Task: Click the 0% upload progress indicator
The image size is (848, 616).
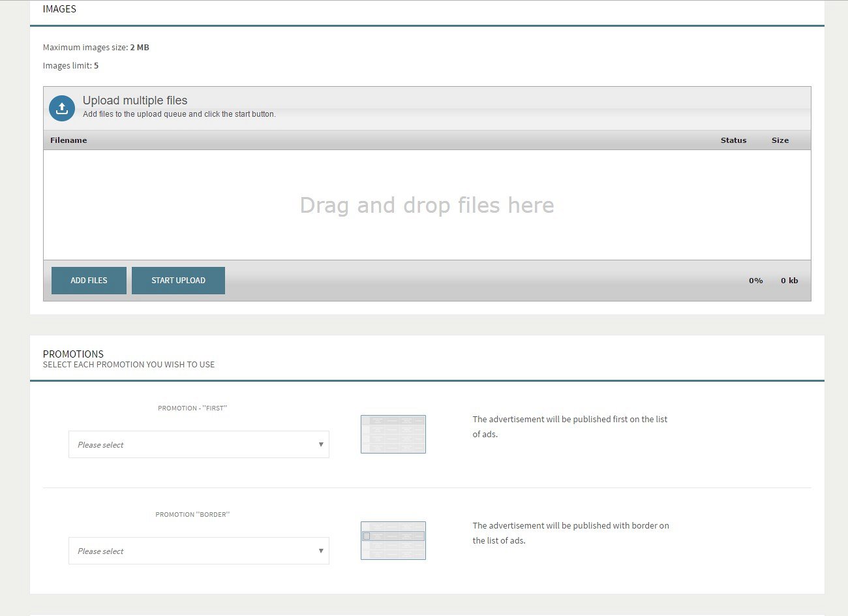Action: point(755,281)
